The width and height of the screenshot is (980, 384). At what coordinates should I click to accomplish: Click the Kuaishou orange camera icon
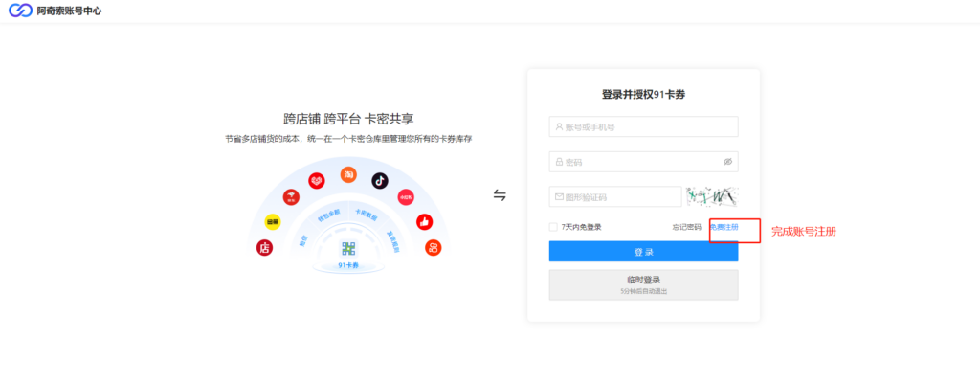coord(434,248)
